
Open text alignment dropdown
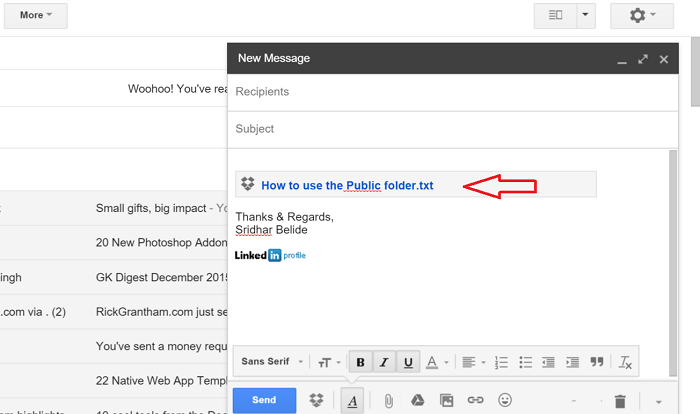[x=474, y=362]
